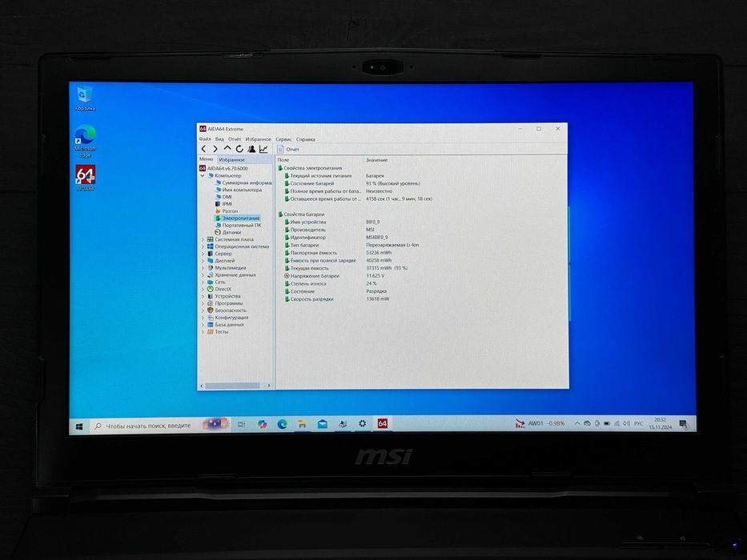
Task: Click the AIDA64 taskbar button
Action: (x=383, y=423)
